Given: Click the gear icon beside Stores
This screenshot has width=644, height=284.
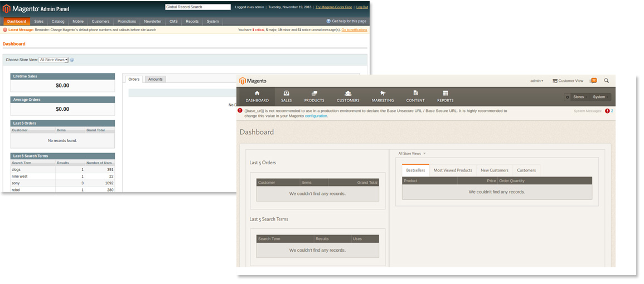Looking at the screenshot, I should pyautogui.click(x=568, y=97).
